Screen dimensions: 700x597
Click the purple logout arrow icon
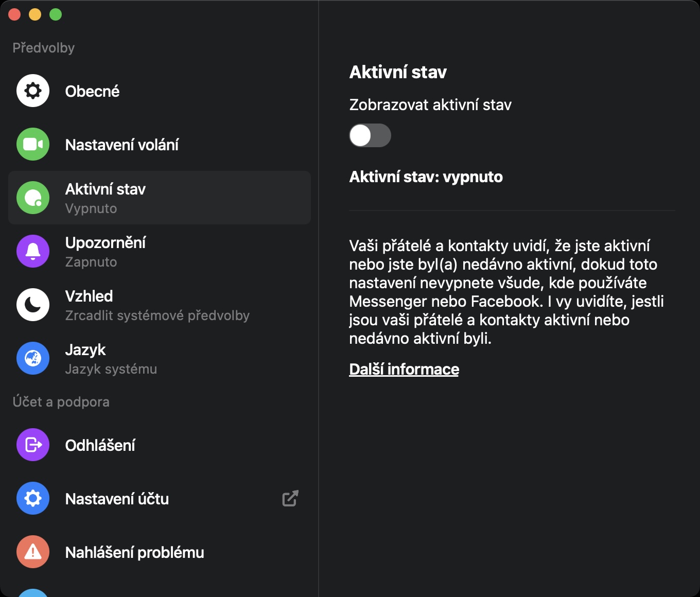click(x=33, y=445)
